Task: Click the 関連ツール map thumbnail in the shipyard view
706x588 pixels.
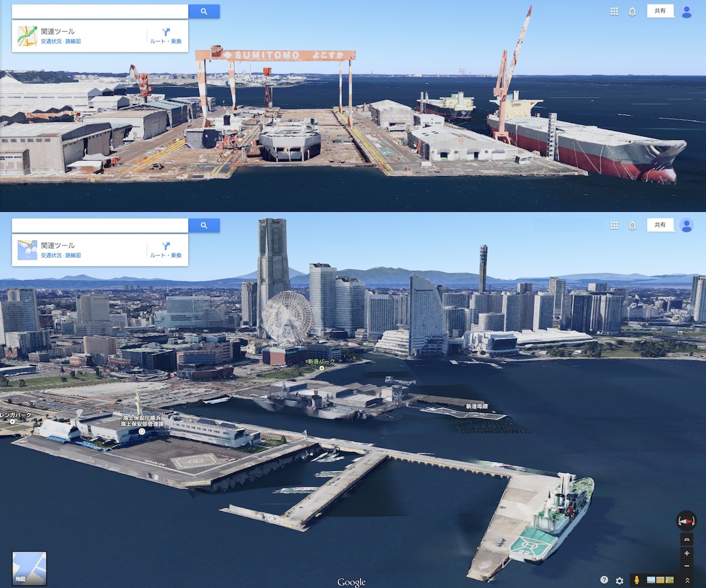Action: click(27, 36)
